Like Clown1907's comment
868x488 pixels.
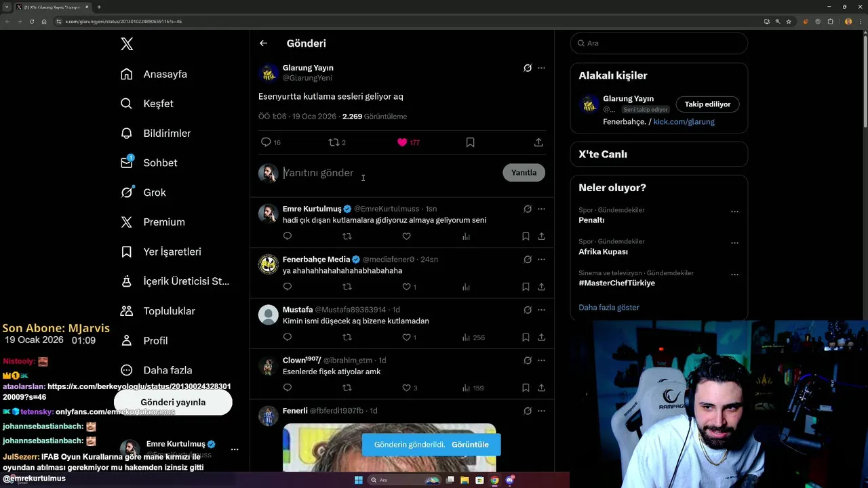coord(409,388)
